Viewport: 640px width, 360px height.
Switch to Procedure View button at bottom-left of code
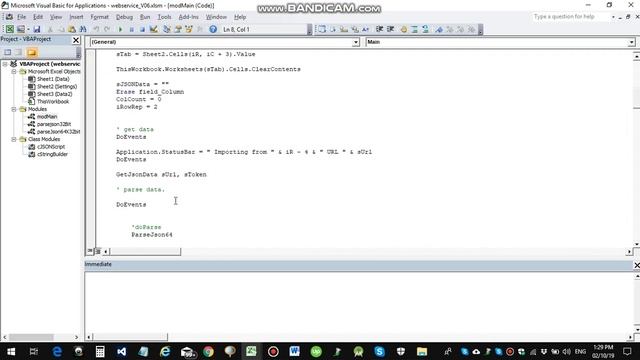(90, 251)
